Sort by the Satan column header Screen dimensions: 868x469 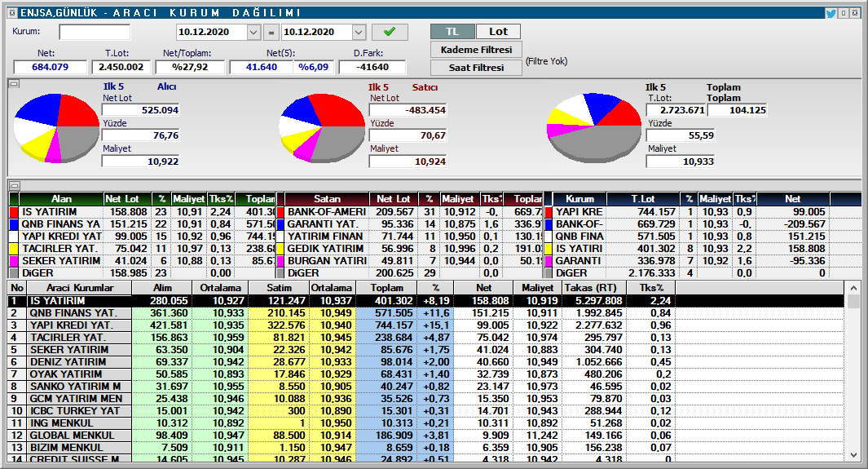[327, 199]
